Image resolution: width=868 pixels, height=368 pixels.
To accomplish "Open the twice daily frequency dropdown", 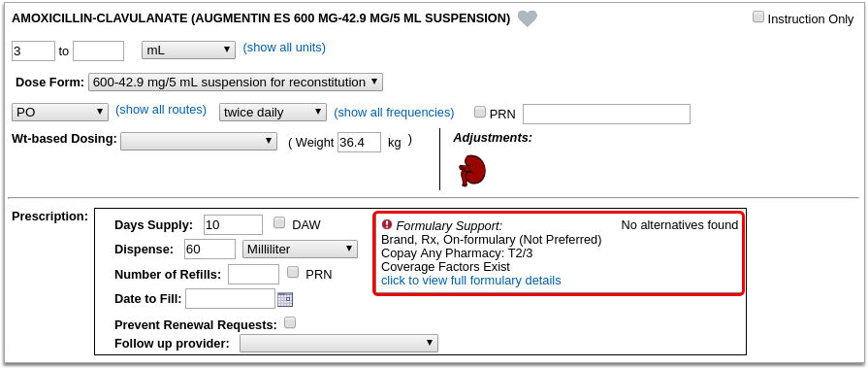I will [x=273, y=113].
